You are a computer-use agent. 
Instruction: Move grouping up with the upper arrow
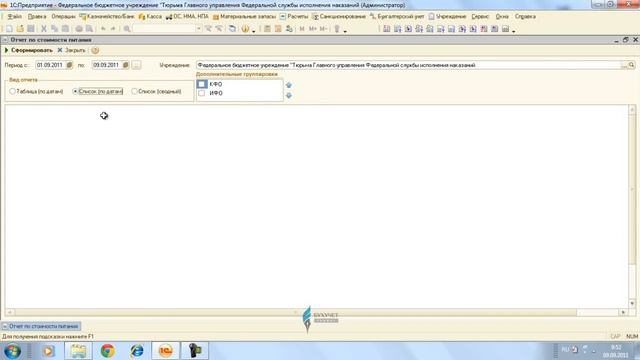289,85
